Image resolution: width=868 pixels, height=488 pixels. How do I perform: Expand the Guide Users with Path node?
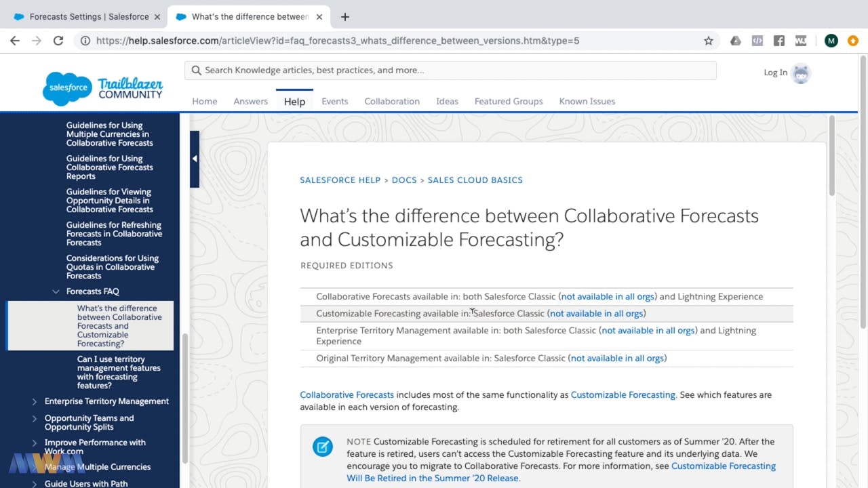[34, 484]
